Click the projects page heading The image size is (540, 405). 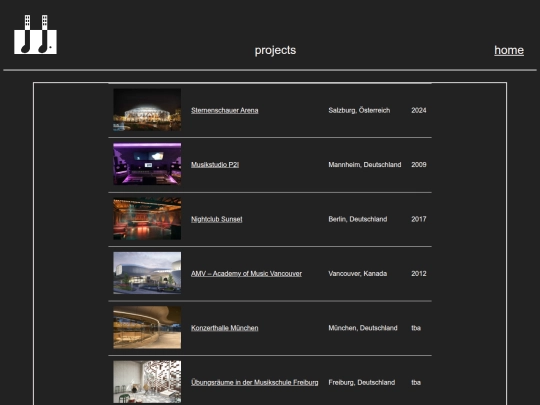click(x=275, y=50)
